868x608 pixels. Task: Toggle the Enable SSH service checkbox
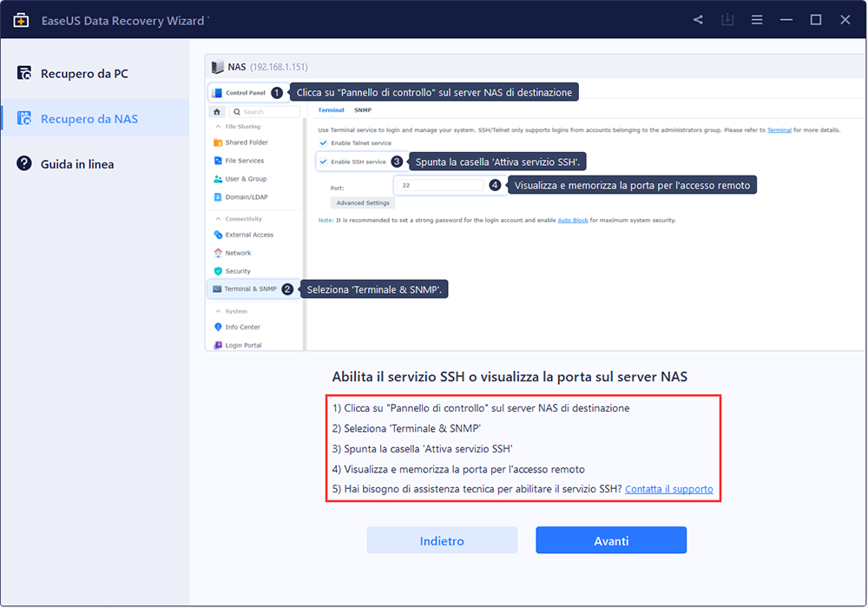pyautogui.click(x=323, y=162)
